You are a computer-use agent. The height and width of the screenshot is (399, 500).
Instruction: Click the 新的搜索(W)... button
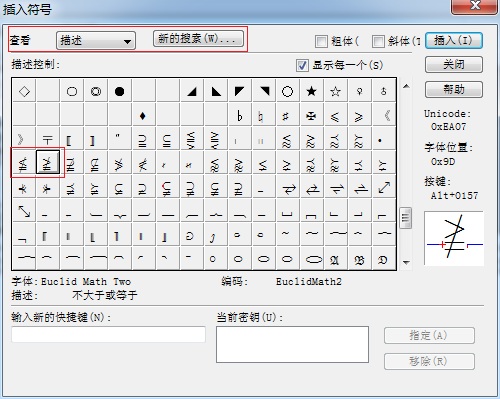tap(198, 39)
